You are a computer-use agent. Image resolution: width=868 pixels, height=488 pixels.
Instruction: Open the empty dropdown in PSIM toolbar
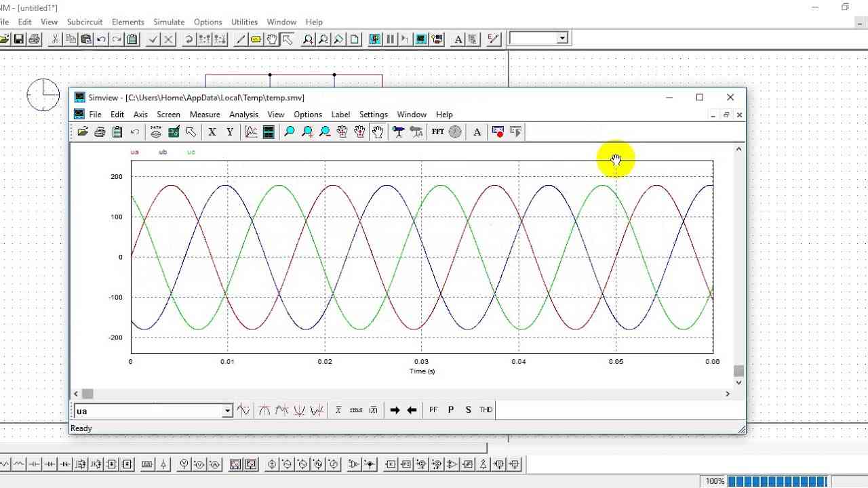point(562,39)
